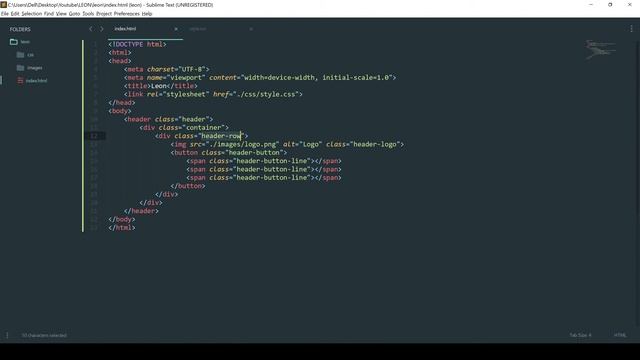Open the Selection menu

tap(31, 13)
